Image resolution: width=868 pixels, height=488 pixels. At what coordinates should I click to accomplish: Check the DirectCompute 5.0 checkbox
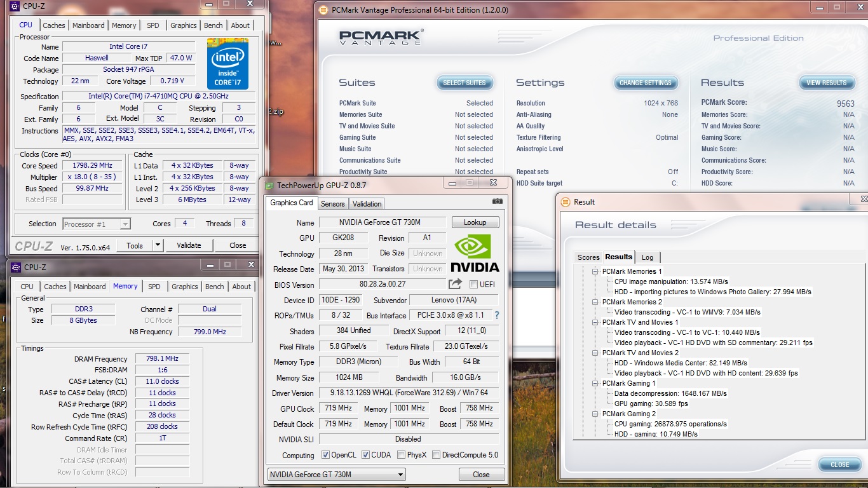point(436,455)
